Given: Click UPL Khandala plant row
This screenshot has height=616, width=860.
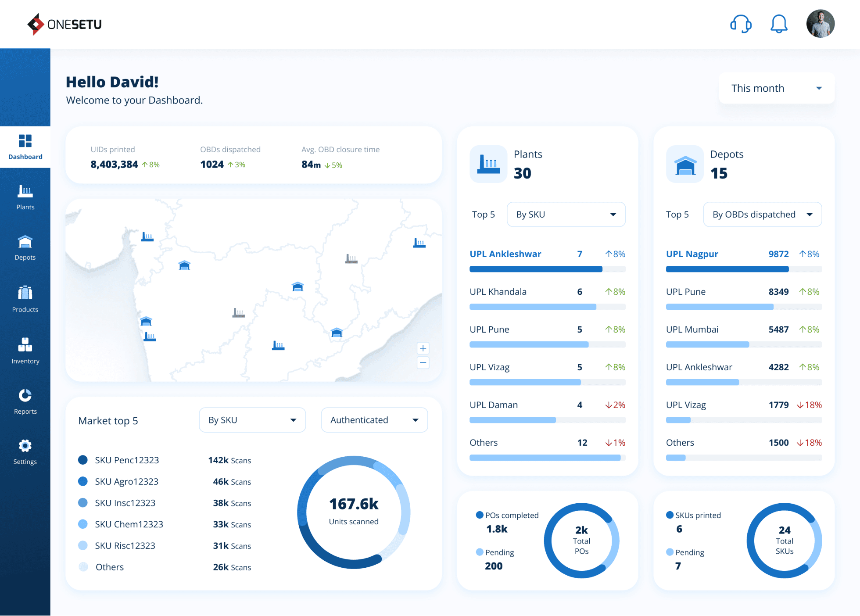Looking at the screenshot, I should [x=547, y=299].
